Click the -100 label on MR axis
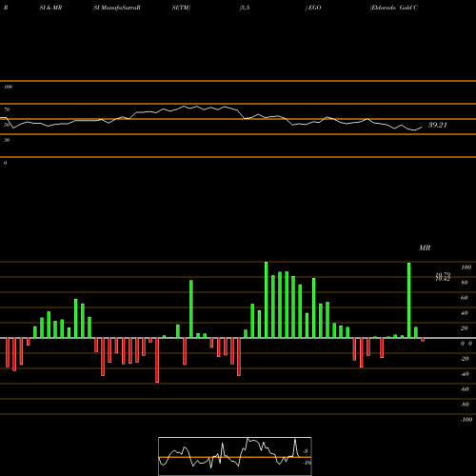The height and width of the screenshot is (476, 476). (466, 420)
